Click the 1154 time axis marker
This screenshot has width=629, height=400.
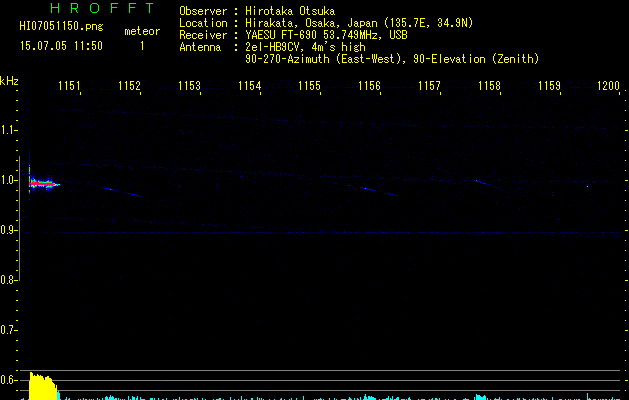coord(250,86)
